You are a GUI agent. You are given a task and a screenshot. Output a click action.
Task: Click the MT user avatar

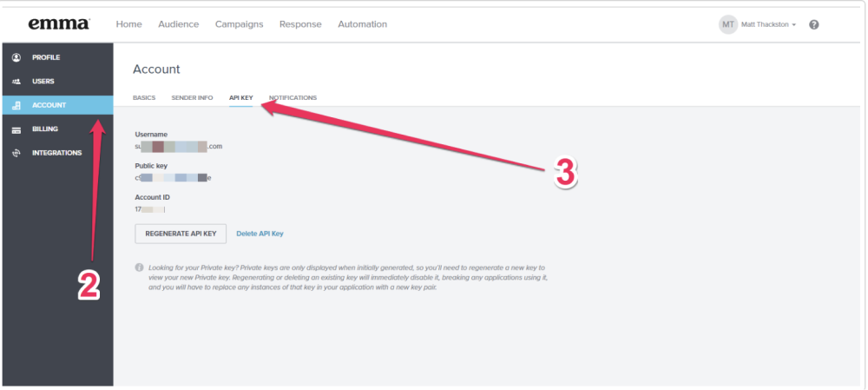point(727,24)
